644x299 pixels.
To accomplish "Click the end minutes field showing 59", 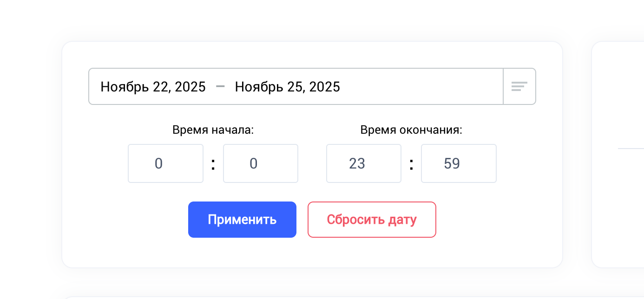I will (x=459, y=163).
